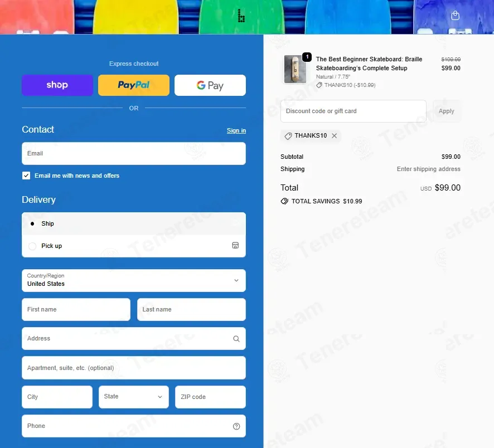Click the store pickup icon

pos(235,245)
